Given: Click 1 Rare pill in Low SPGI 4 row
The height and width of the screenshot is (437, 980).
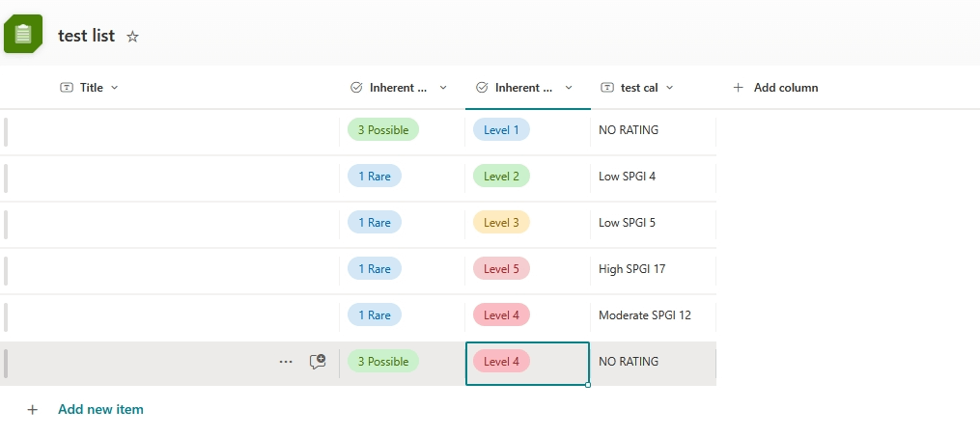Looking at the screenshot, I should click(x=375, y=176).
